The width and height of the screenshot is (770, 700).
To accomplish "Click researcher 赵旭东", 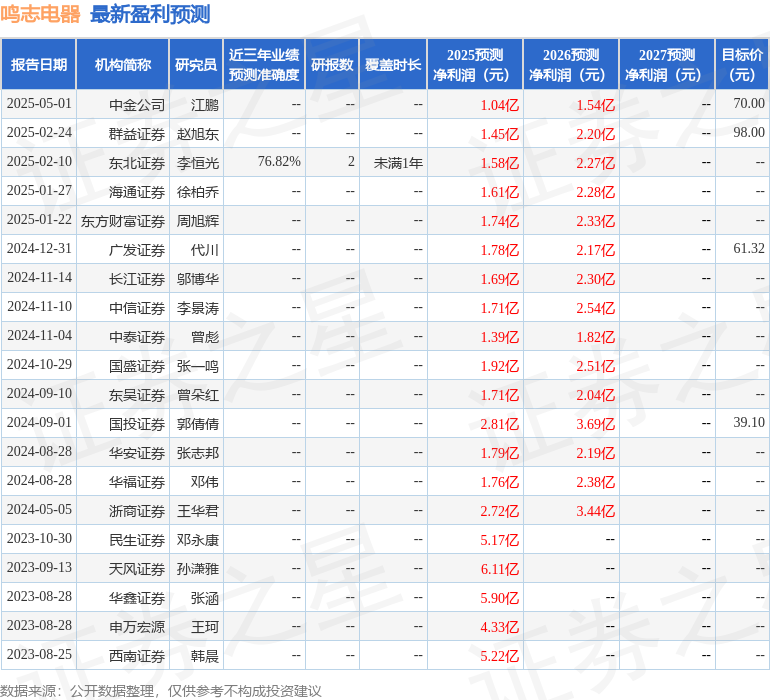I will tap(198, 134).
